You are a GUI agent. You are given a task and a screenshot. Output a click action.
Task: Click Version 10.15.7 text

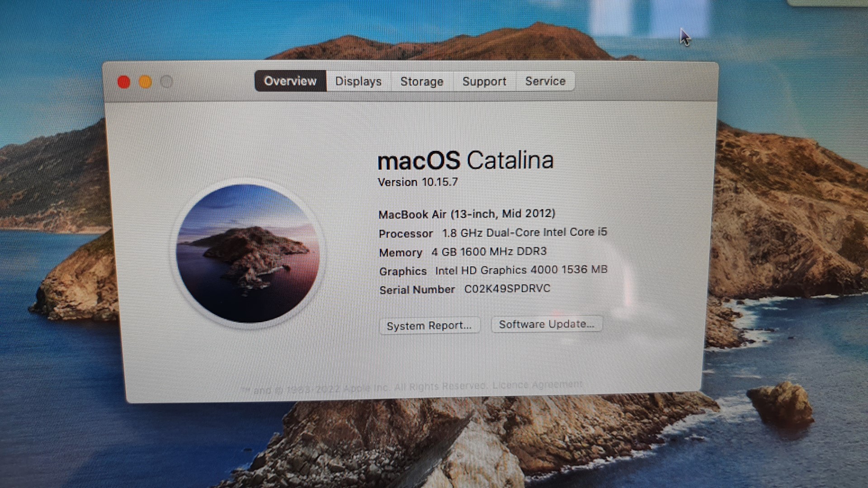[x=418, y=182]
